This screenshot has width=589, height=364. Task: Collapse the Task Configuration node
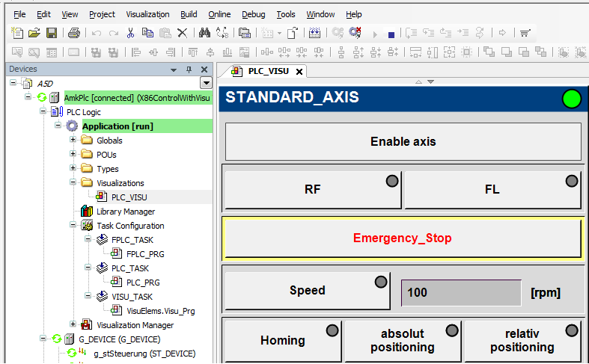click(73, 226)
